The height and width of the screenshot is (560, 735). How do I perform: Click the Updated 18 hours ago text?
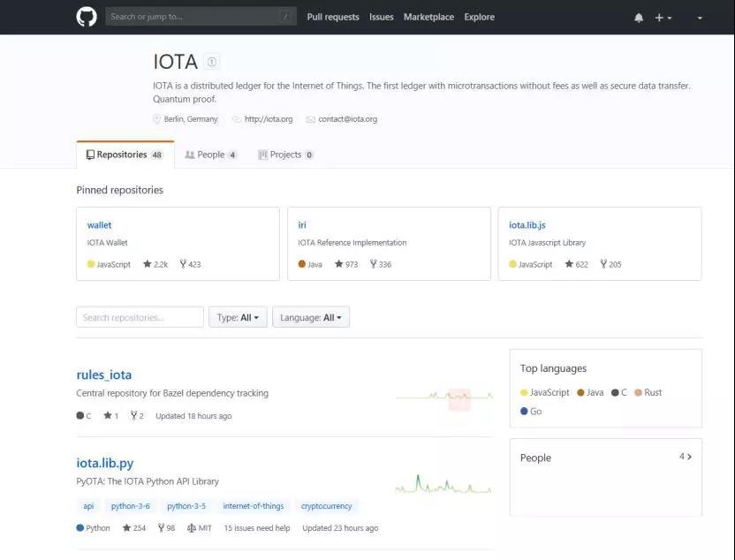pos(193,416)
